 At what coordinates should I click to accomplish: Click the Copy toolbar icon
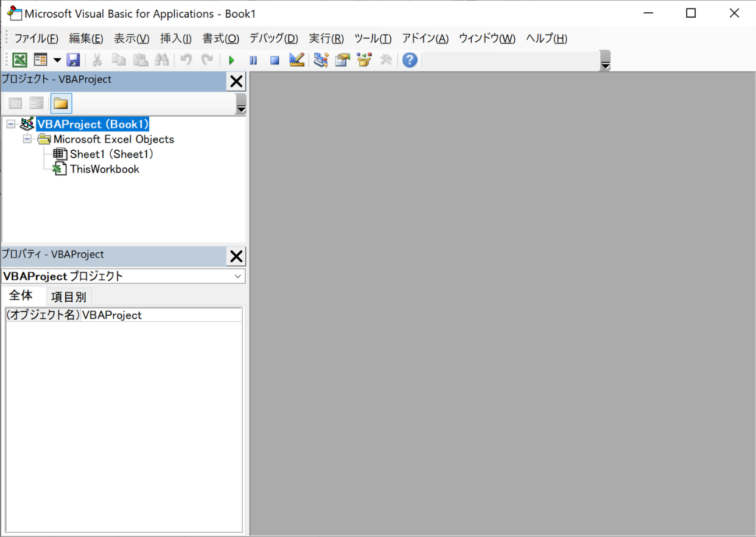click(119, 60)
